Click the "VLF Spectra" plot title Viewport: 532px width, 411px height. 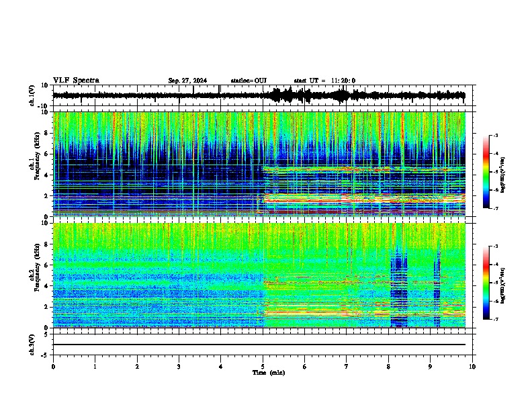tap(76, 81)
